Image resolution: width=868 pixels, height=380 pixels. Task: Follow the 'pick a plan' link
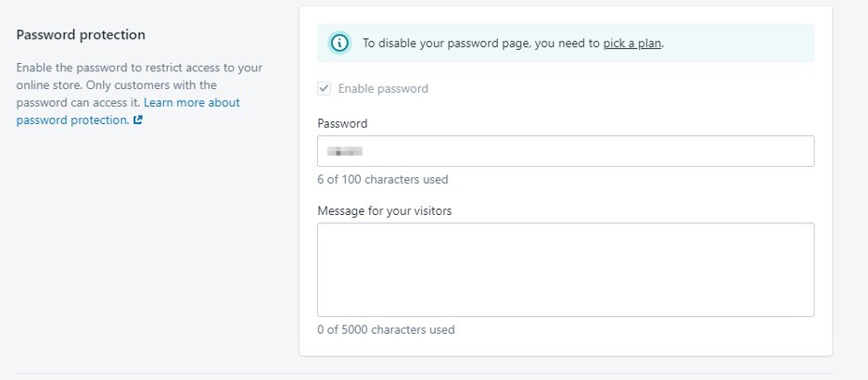632,44
